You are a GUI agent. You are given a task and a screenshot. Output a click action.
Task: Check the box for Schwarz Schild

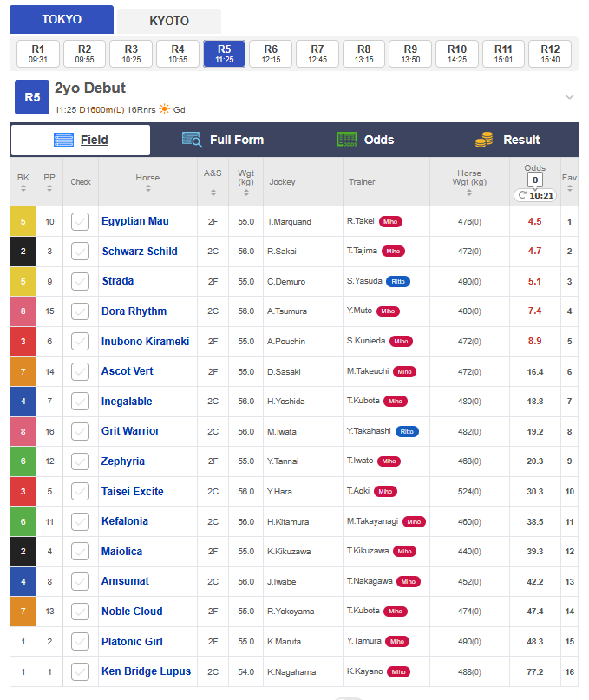[81, 252]
